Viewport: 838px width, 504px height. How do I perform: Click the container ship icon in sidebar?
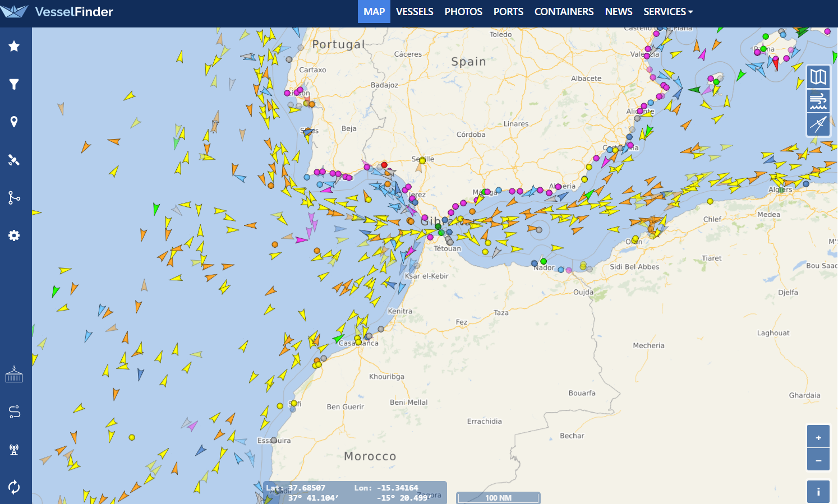pyautogui.click(x=14, y=374)
